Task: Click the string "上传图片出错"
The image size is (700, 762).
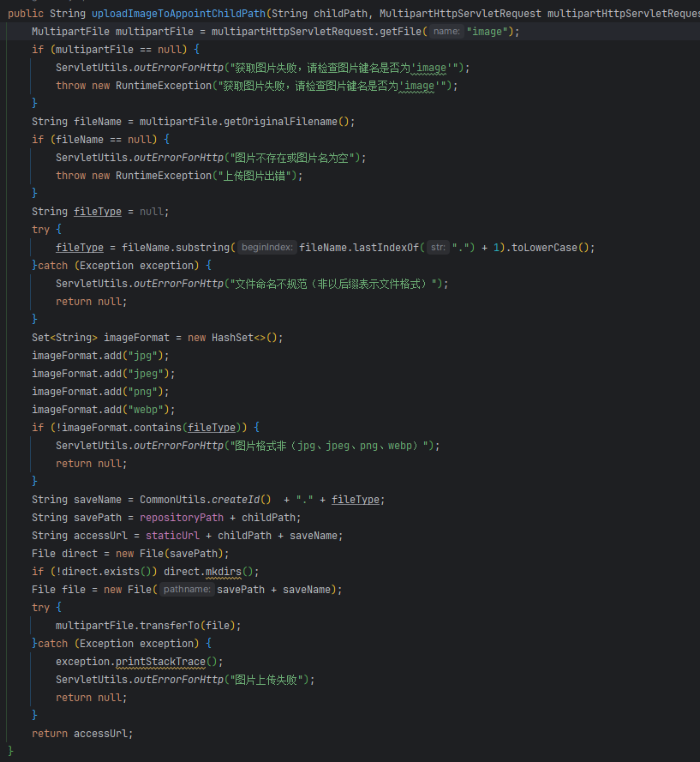Action: point(254,176)
